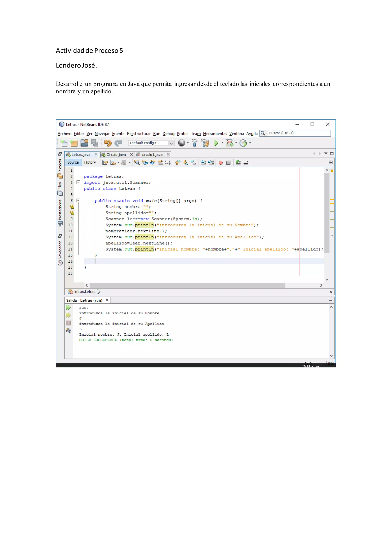
Task: Click the Debug Project icon
Action: (229, 143)
